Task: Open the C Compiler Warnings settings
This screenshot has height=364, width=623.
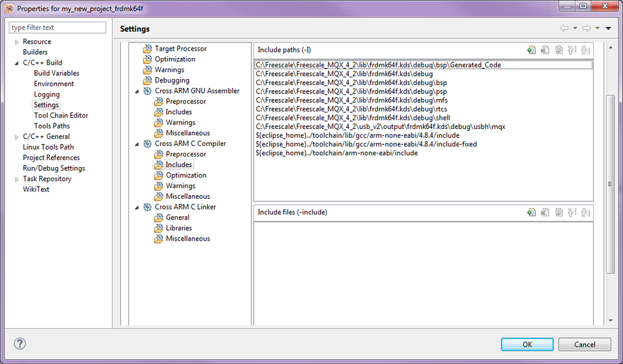Action: point(180,186)
